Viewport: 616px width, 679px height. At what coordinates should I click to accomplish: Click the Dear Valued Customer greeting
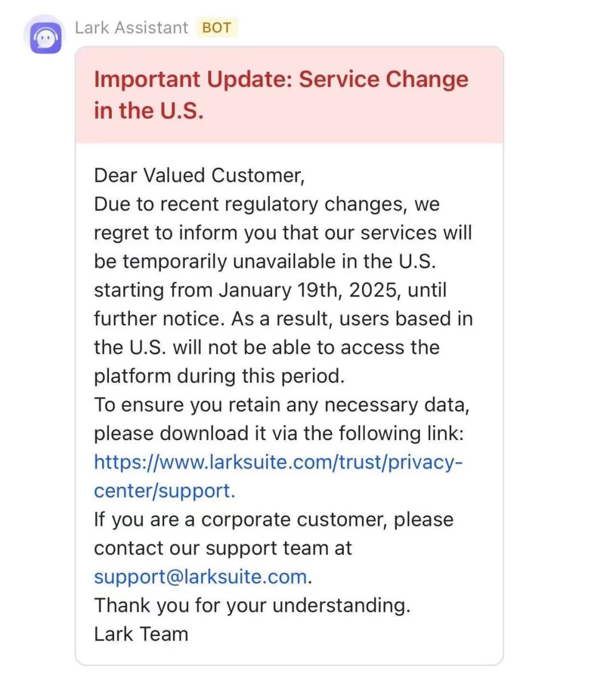(200, 176)
